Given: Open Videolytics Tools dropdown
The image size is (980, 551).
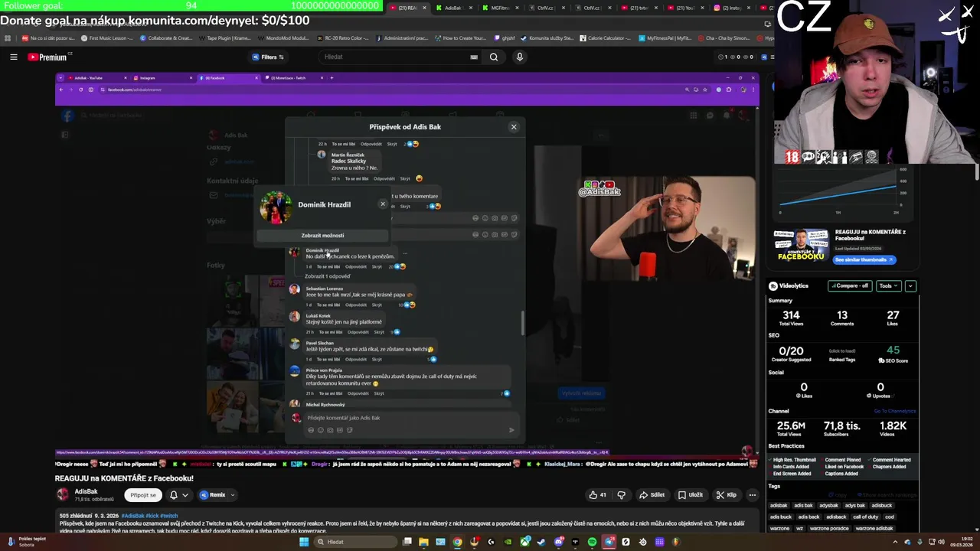Looking at the screenshot, I should (888, 285).
